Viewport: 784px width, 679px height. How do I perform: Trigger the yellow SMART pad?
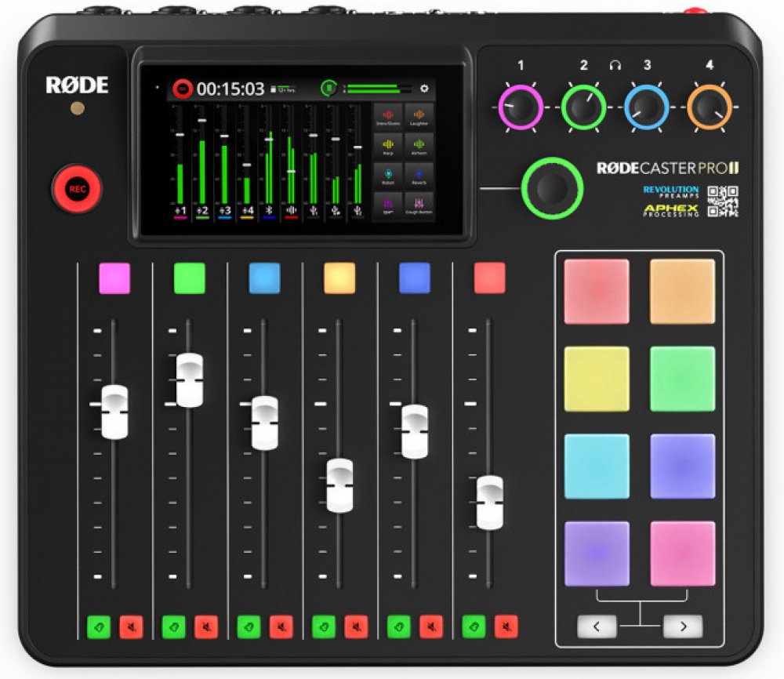pos(597,379)
